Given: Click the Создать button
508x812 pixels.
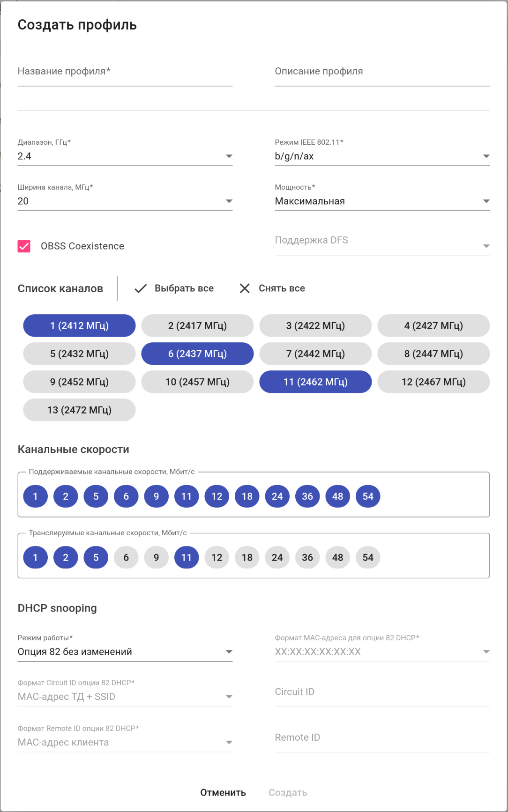Looking at the screenshot, I should click(x=288, y=792).
